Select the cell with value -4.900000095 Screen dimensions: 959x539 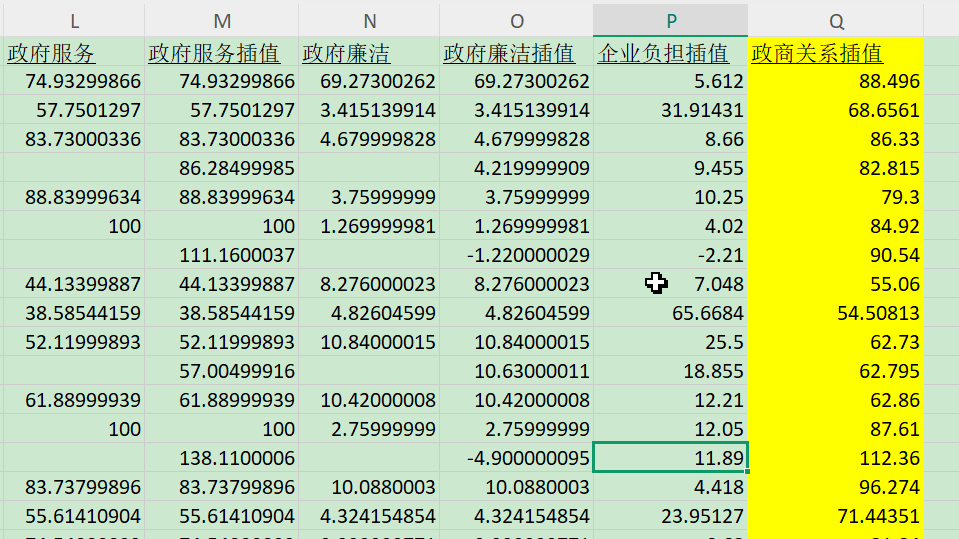(516, 458)
